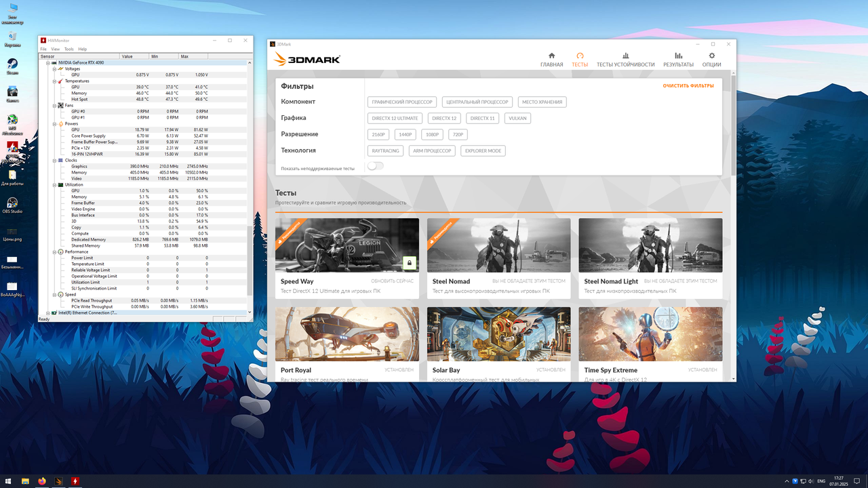868x488 pixels.
Task: Click ОЧИСТИТЬ ФИЛЬТРЫ to clear filters
Action: pyautogui.click(x=688, y=86)
